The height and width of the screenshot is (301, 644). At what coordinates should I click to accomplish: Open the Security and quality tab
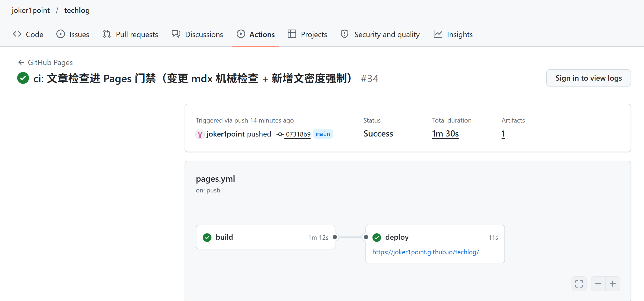pos(380,34)
